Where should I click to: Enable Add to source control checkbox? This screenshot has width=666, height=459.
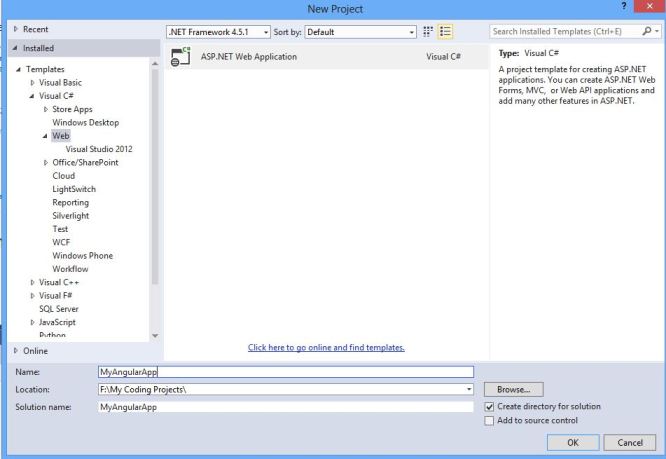[x=489, y=420]
